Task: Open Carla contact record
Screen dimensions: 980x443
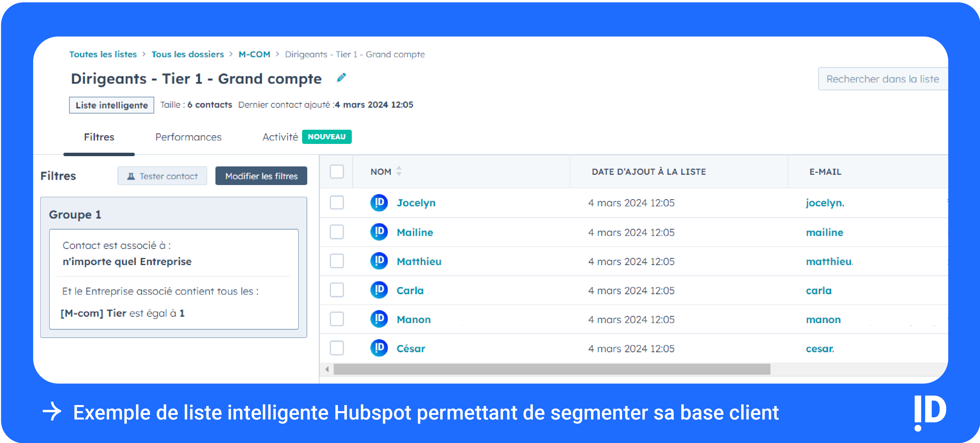Action: pyautogui.click(x=410, y=291)
